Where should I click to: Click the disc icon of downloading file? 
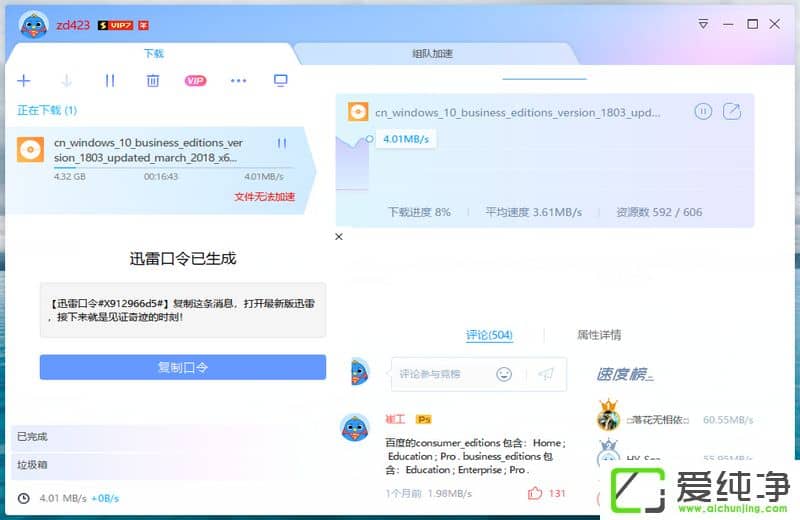point(30,150)
